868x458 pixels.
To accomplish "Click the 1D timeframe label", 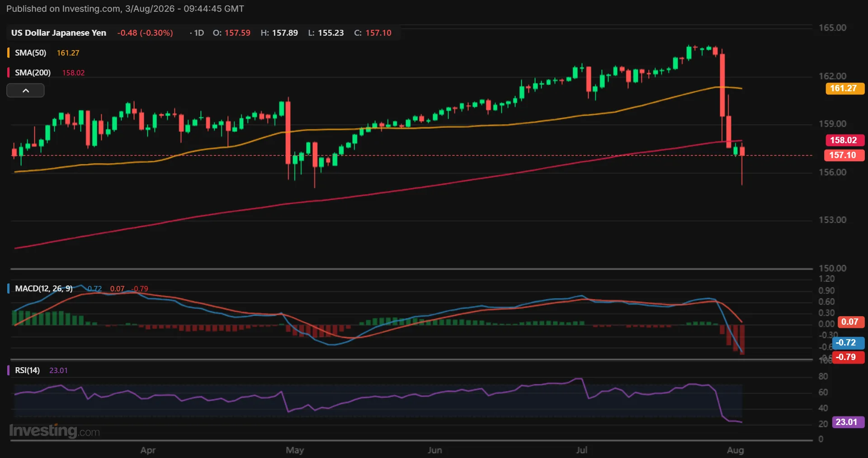I will tap(199, 33).
